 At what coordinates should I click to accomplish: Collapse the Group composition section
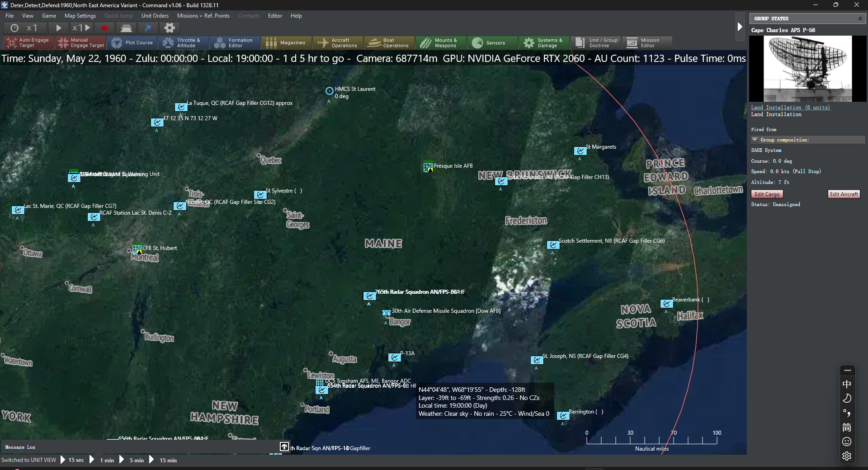pyautogui.click(x=755, y=140)
